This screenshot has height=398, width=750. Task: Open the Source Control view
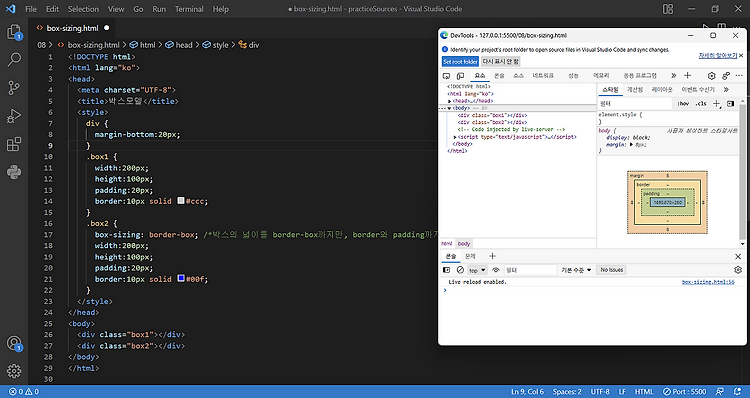(14, 88)
